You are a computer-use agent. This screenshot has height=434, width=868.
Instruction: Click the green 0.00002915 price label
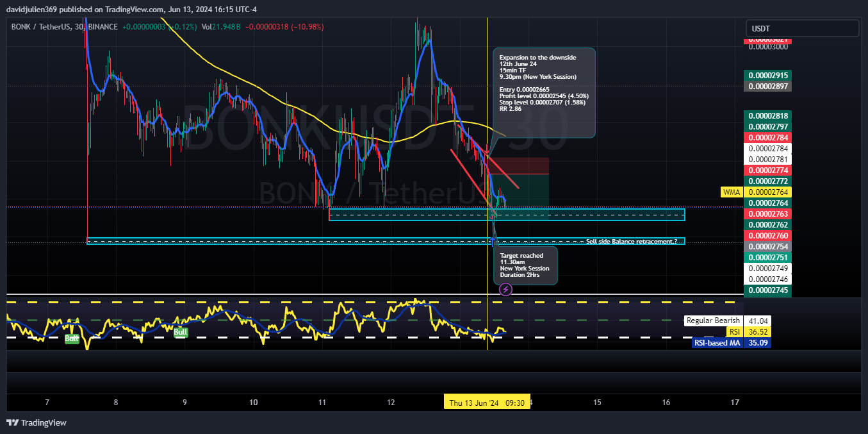point(768,75)
